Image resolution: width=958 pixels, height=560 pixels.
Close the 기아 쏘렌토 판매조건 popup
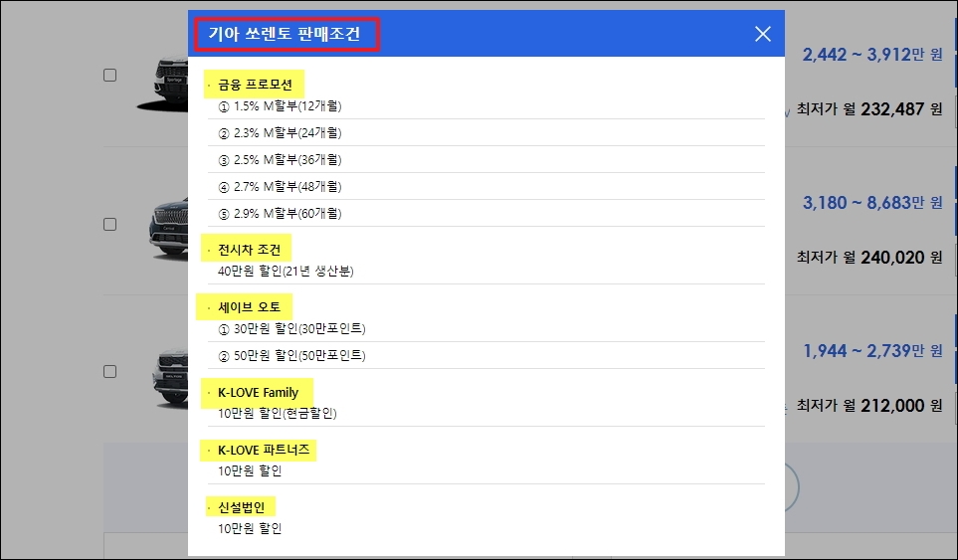click(x=762, y=34)
